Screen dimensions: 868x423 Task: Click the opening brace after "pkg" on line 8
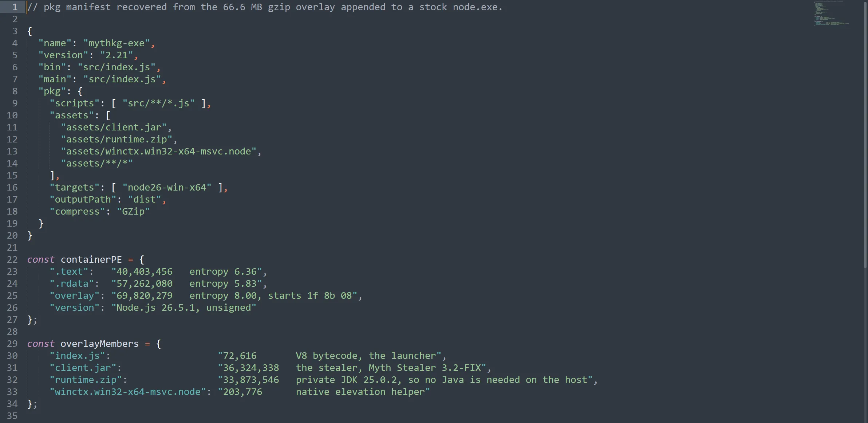(80, 91)
